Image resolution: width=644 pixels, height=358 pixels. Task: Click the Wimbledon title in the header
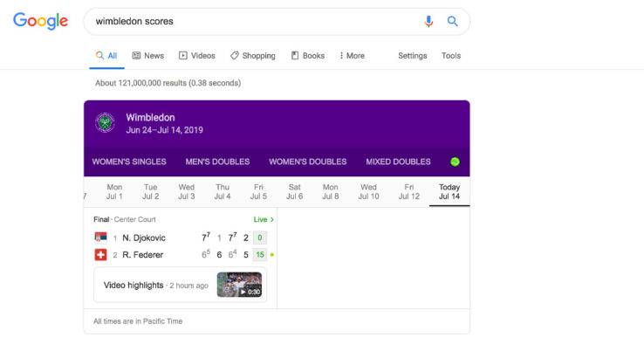[x=150, y=118]
